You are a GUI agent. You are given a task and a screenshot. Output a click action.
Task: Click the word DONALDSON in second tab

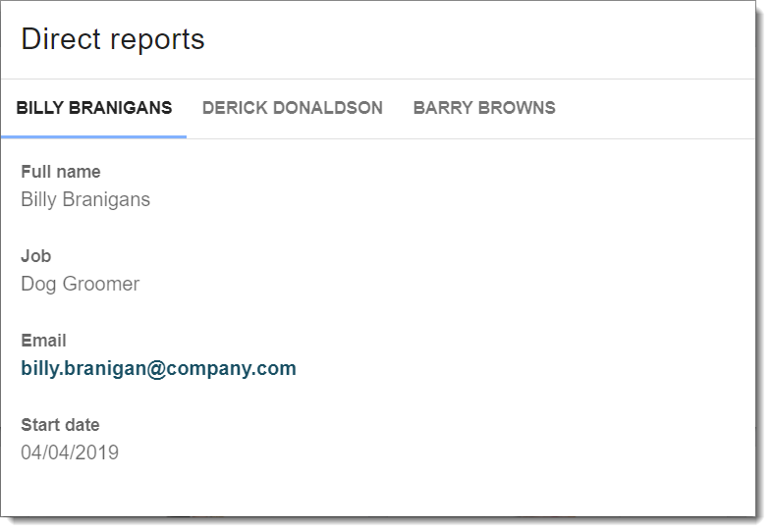coord(327,108)
